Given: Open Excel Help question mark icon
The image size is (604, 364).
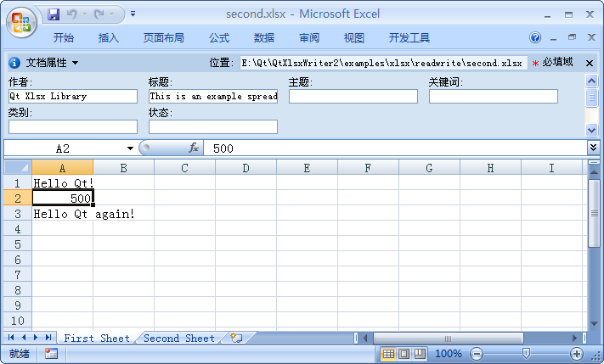Looking at the screenshot, I should pyautogui.click(x=535, y=38).
